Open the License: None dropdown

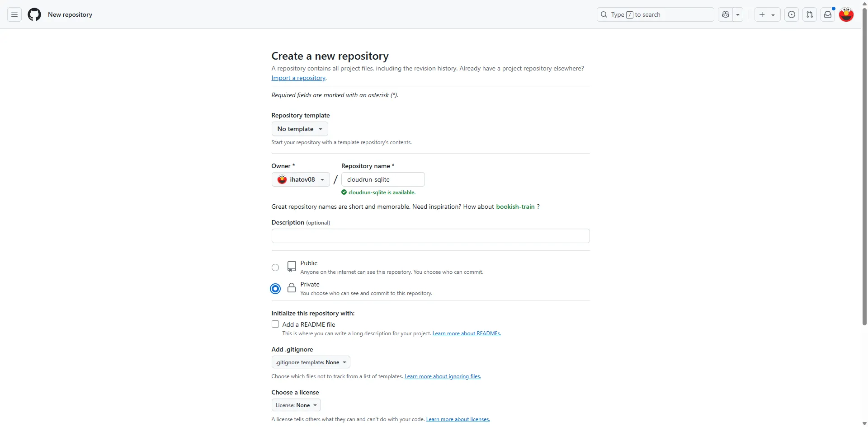tap(296, 405)
